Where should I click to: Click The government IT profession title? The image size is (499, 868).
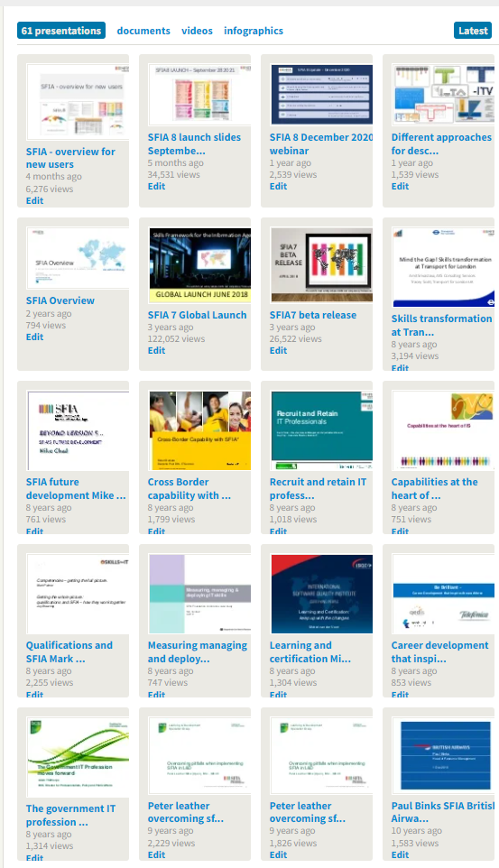(x=71, y=816)
